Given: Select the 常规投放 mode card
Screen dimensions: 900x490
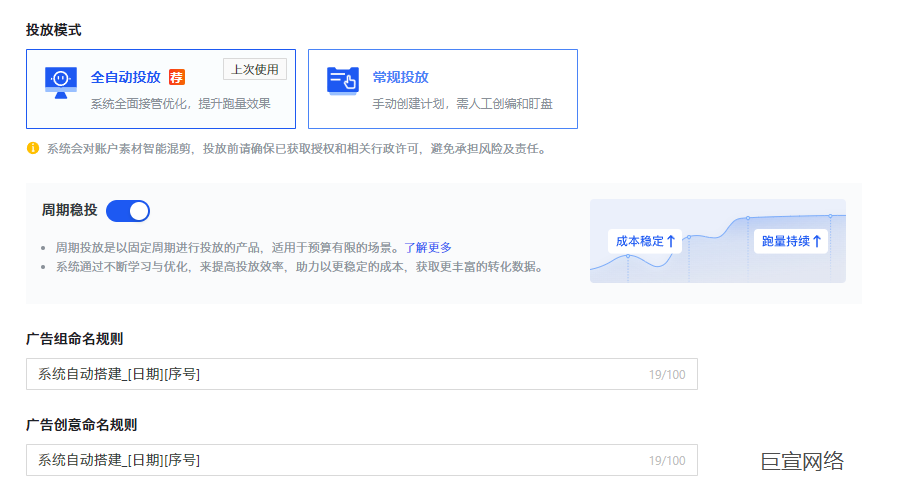Looking at the screenshot, I should (443, 89).
